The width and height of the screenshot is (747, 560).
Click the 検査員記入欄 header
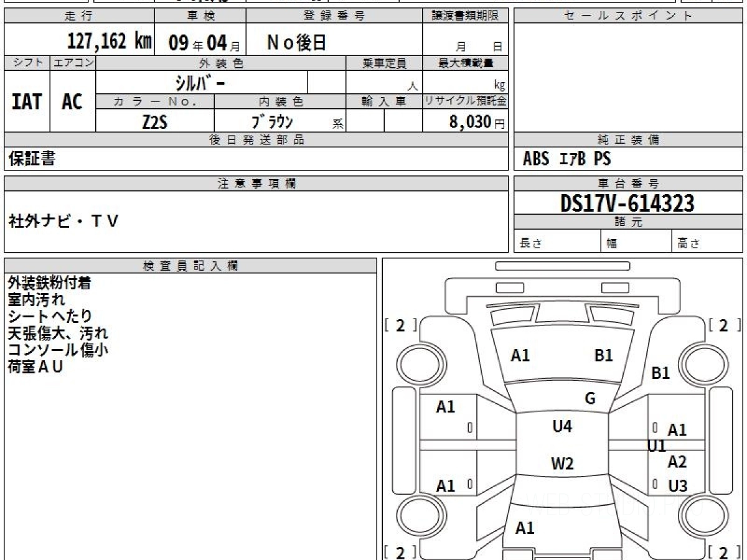[190, 266]
